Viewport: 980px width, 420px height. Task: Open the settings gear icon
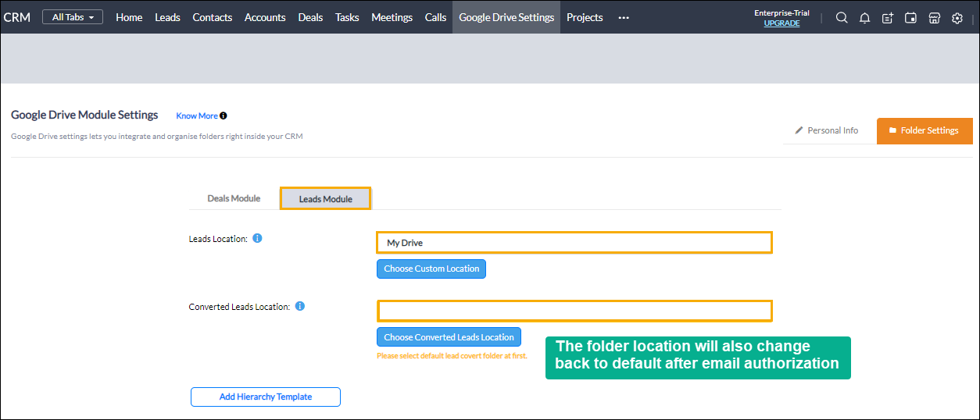point(957,18)
